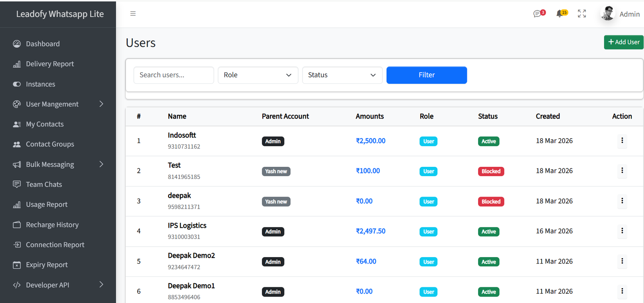Click the user name Indosoftt
Screen dimensions: 644x303
(182, 135)
